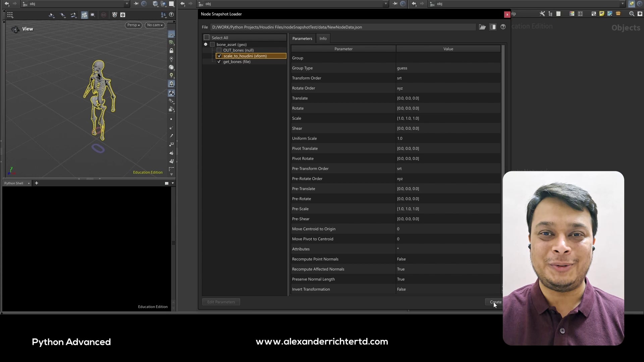This screenshot has height=362, width=644.
Task: Switch to the Info tab
Action: [x=323, y=39]
